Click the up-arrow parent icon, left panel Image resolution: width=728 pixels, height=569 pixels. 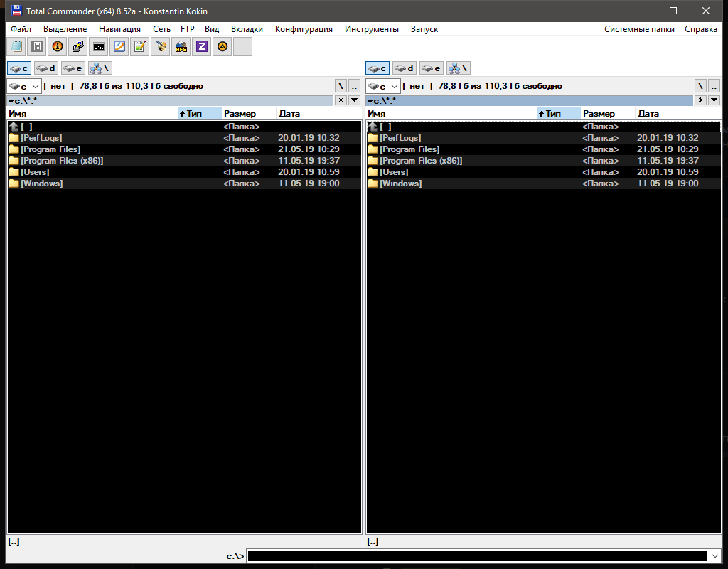coord(14,127)
